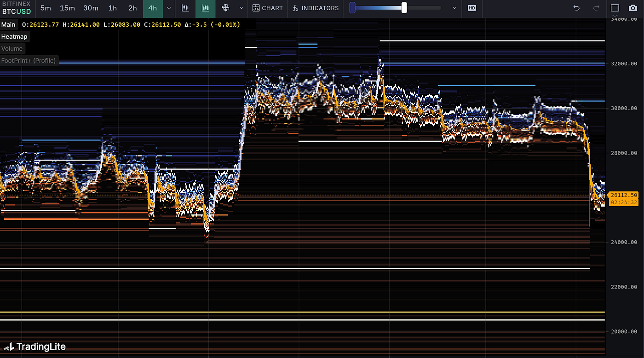
Task: Select the active 4h timeframe
Action: (x=153, y=8)
